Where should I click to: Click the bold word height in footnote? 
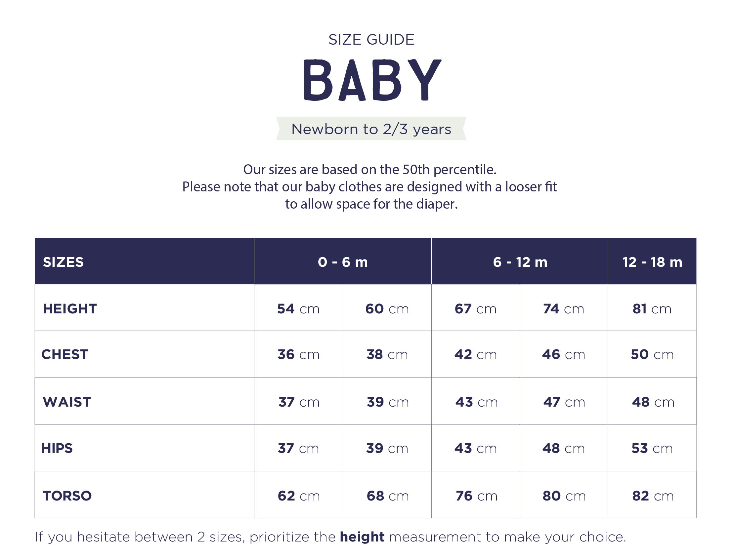click(362, 537)
